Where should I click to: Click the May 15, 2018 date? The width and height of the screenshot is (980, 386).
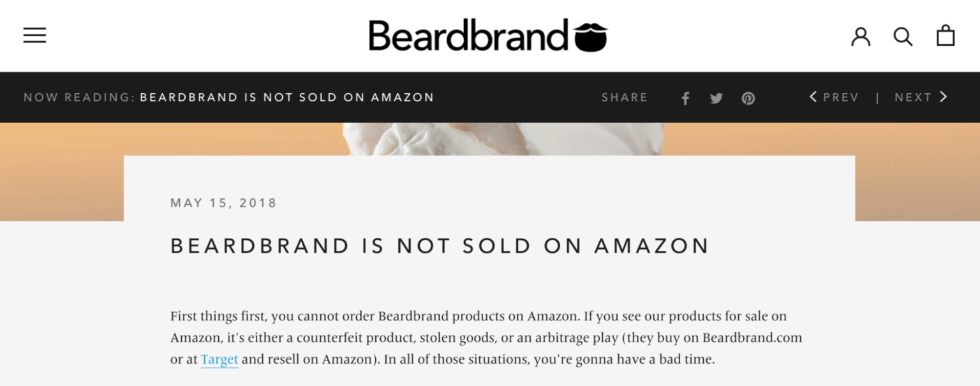tap(223, 203)
